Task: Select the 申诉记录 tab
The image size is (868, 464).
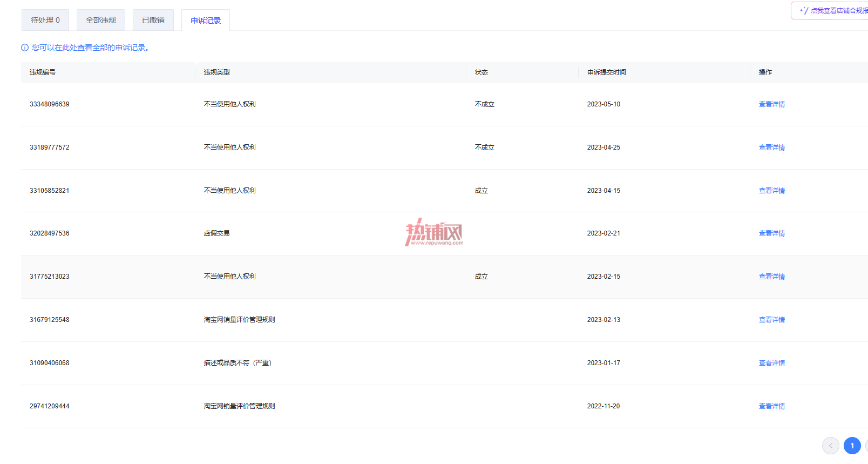Action: click(x=206, y=21)
